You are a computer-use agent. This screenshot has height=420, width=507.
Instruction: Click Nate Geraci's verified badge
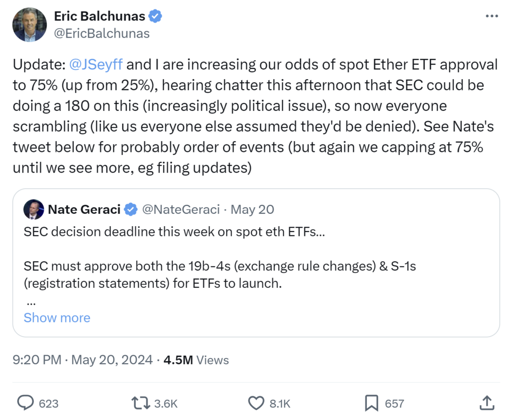(130, 209)
